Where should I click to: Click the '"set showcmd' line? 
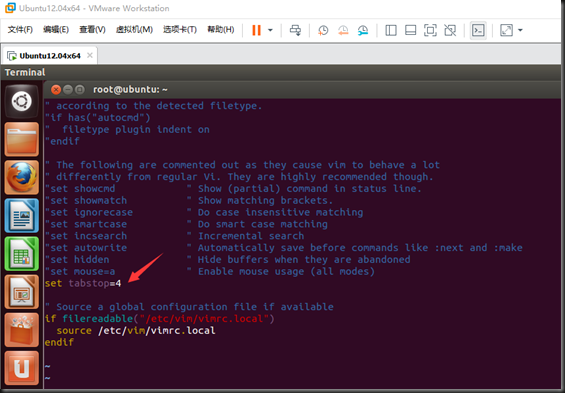coord(233,188)
